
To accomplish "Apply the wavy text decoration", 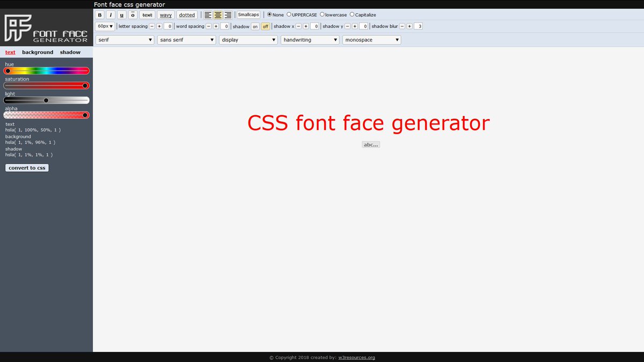I will click(165, 14).
